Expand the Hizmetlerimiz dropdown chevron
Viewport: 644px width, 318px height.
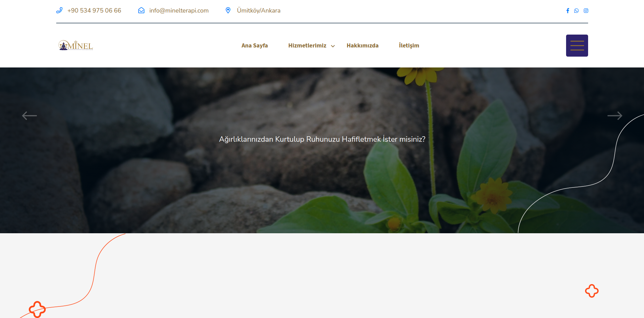click(333, 46)
